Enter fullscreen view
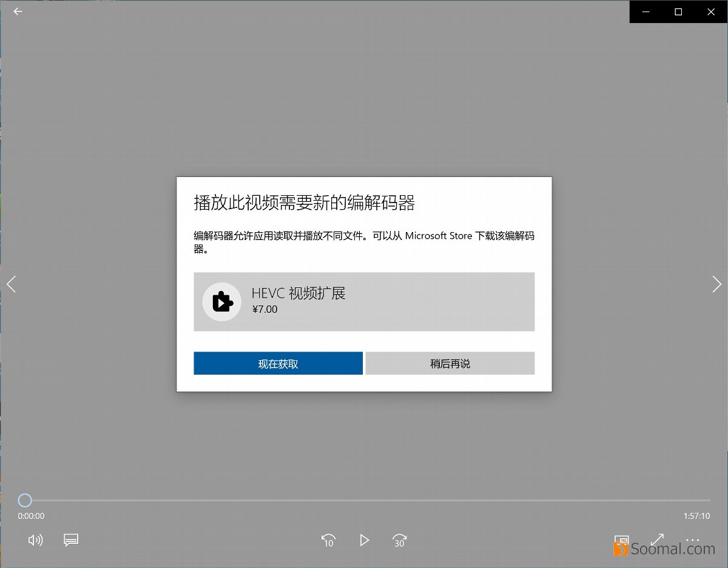 (656, 540)
